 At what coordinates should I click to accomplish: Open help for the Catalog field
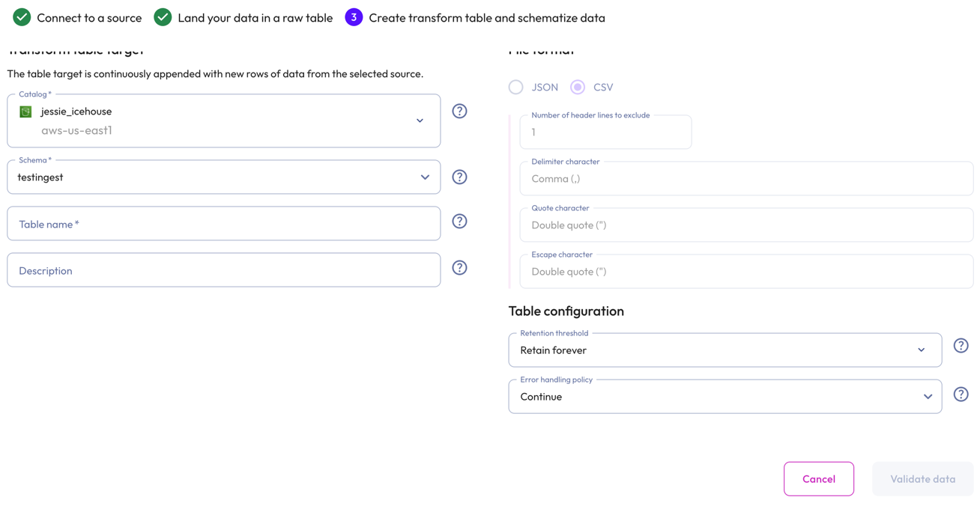[459, 110]
